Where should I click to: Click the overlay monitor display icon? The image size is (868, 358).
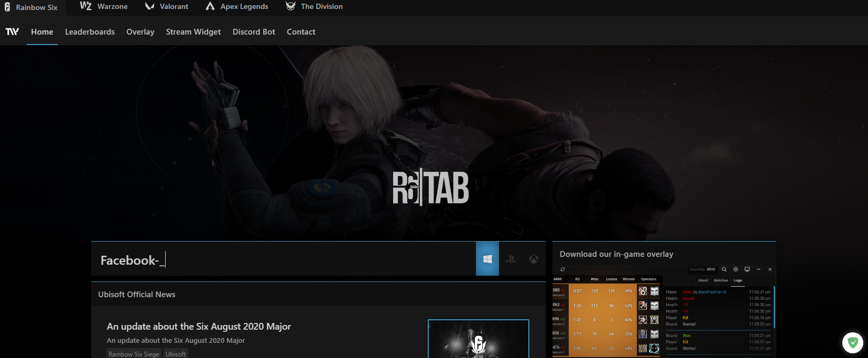click(x=747, y=269)
